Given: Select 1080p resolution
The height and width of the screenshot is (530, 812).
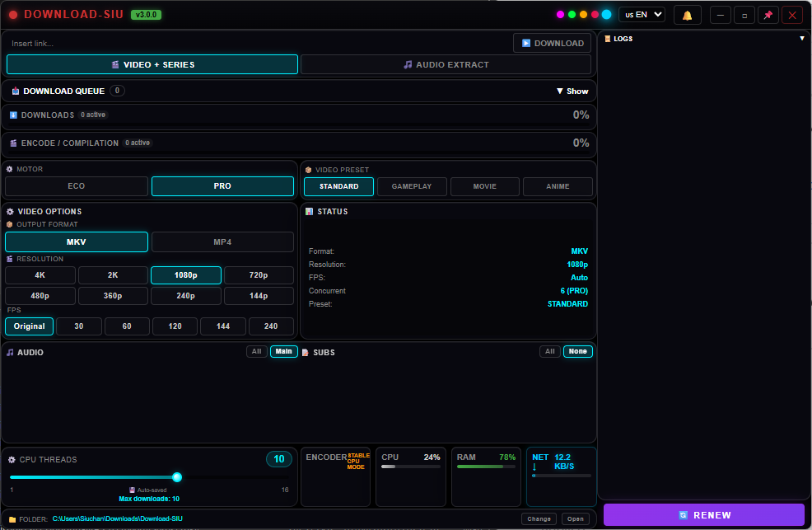Looking at the screenshot, I should tap(186, 275).
